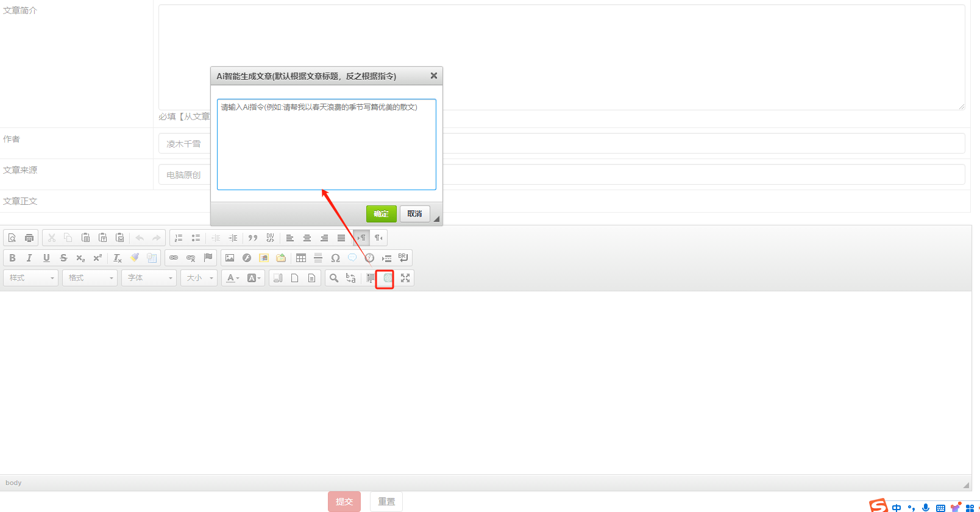Toggle bold formatting
Viewport: 980px width, 512px height.
pyautogui.click(x=12, y=258)
